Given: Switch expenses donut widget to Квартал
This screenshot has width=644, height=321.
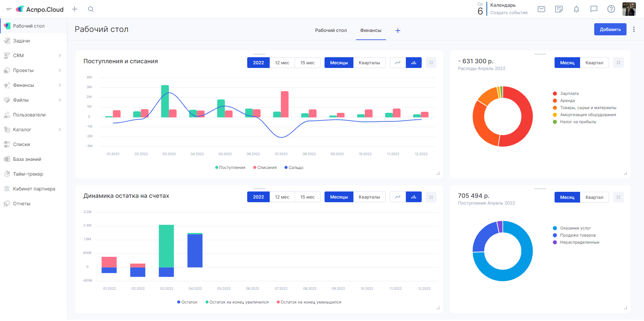Looking at the screenshot, I should tap(594, 63).
